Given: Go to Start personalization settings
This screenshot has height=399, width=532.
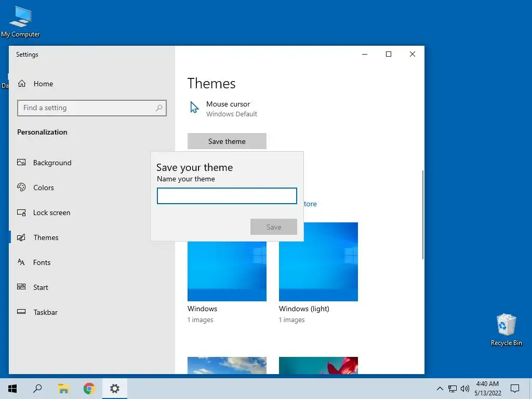Looking at the screenshot, I should [x=41, y=287].
